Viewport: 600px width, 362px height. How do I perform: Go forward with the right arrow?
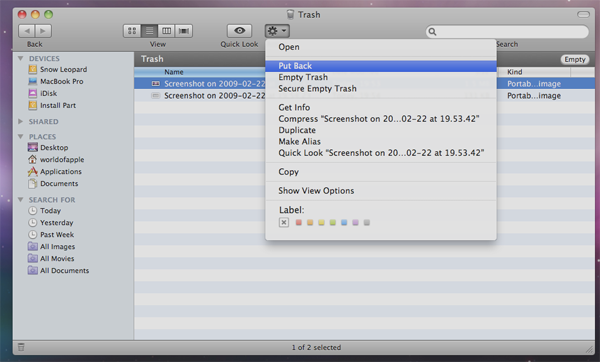43,31
